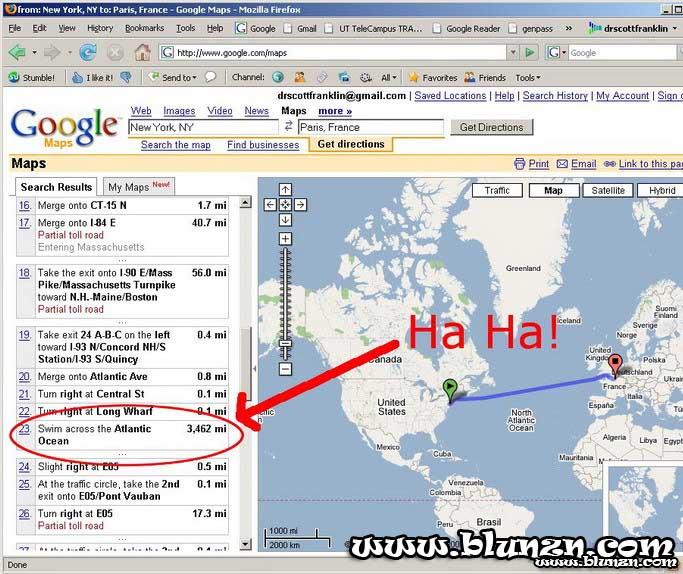The width and height of the screenshot is (683, 574).
Task: Open the Search Results tab
Action: (56, 187)
